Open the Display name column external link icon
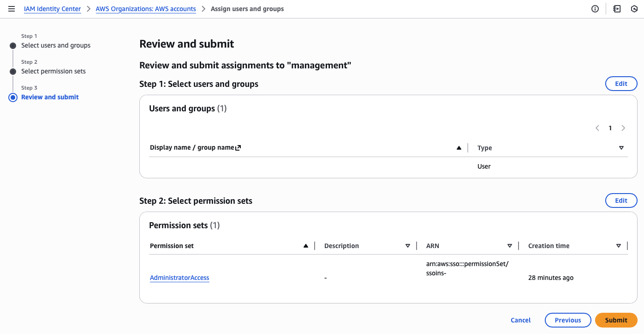The width and height of the screenshot is (644, 334). coord(238,147)
